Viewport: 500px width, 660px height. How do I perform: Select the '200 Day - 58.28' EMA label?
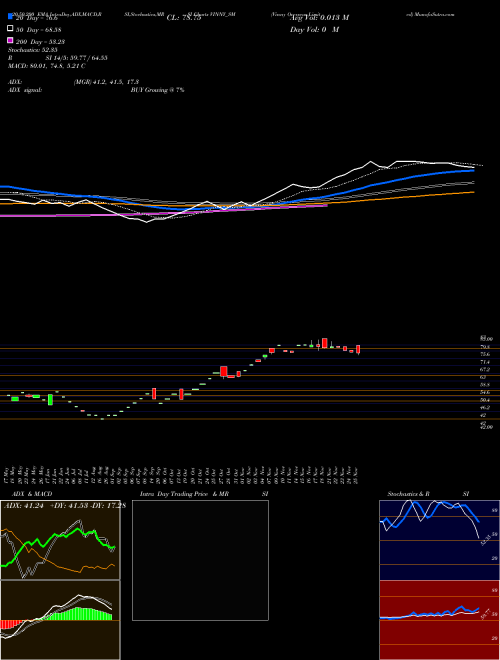coord(40,41)
